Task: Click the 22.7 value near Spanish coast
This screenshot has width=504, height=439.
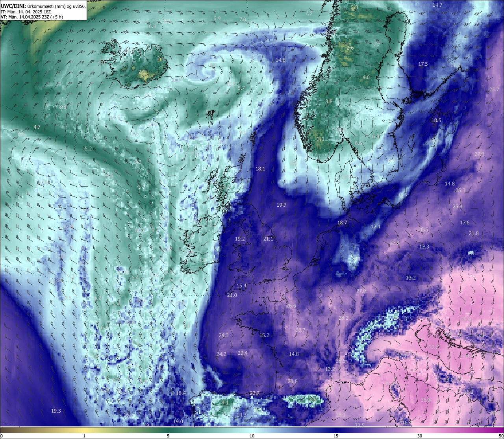Action: 255,393
